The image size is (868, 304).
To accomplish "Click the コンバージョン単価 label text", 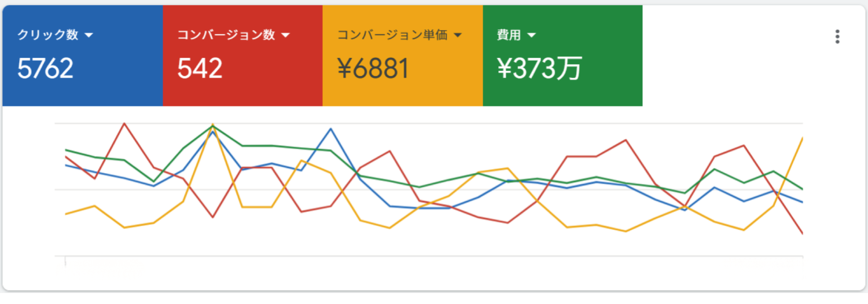I will [x=392, y=35].
